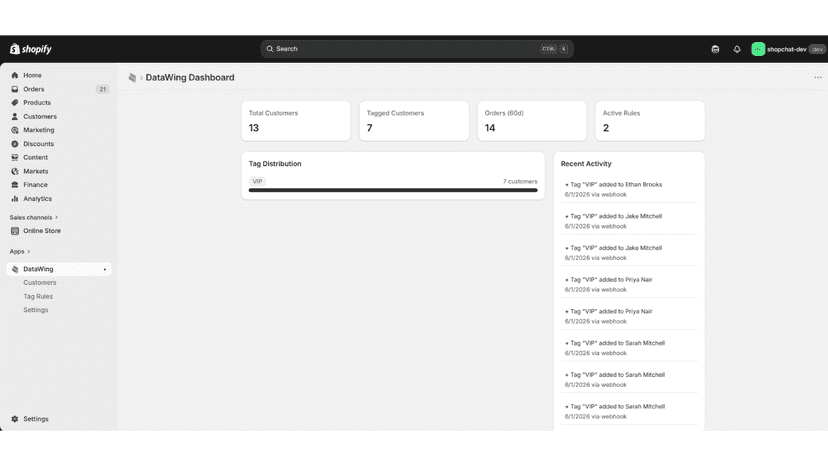Open the page's three-dot more menu

click(x=817, y=78)
